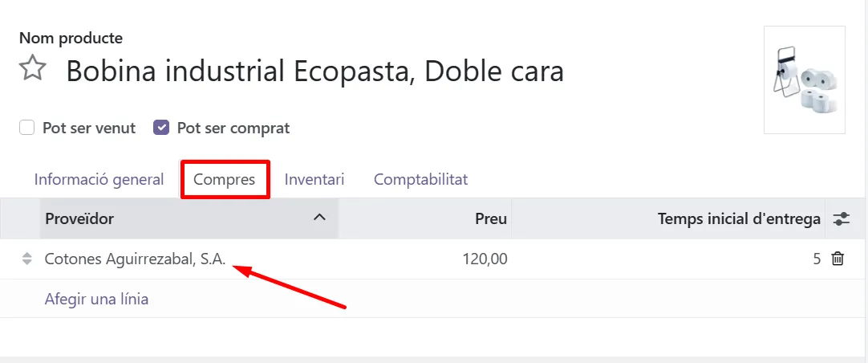868x363 pixels.
Task: Toggle the sort arrow in the Proveïdor column
Action: pyautogui.click(x=319, y=218)
